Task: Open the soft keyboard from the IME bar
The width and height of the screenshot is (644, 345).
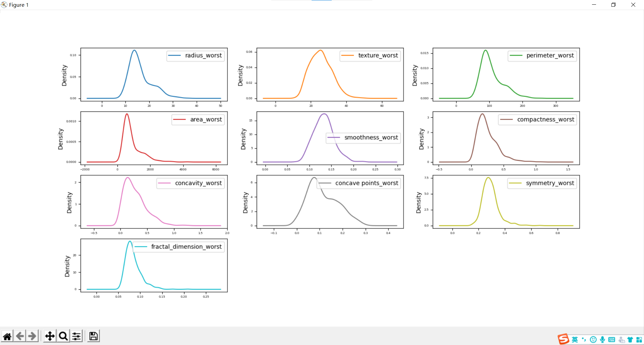Action: (612, 340)
